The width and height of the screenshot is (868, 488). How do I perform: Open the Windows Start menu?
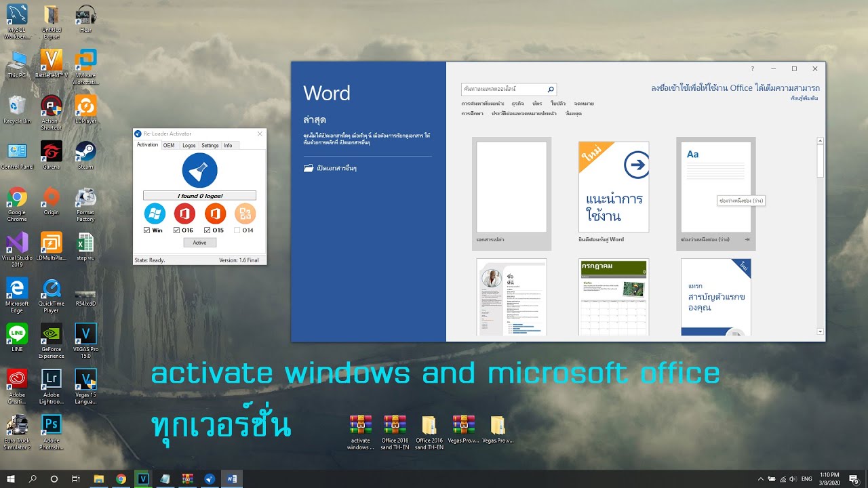point(11,479)
